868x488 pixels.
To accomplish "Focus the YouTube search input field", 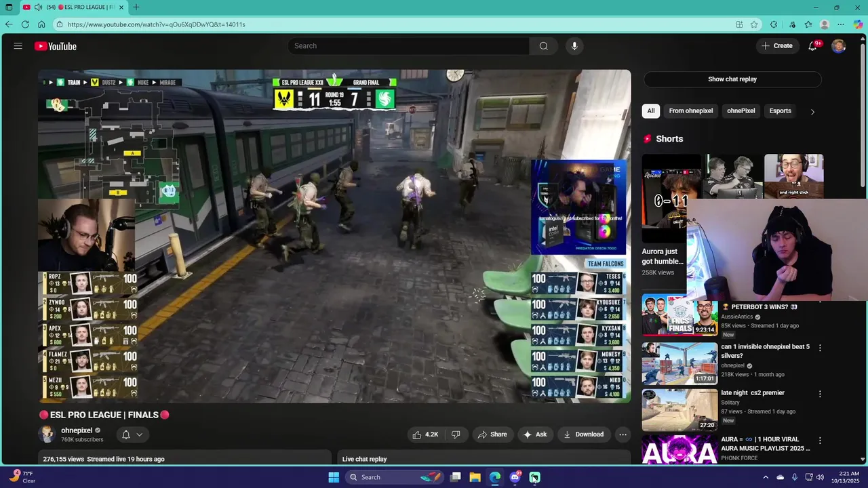I will point(408,46).
